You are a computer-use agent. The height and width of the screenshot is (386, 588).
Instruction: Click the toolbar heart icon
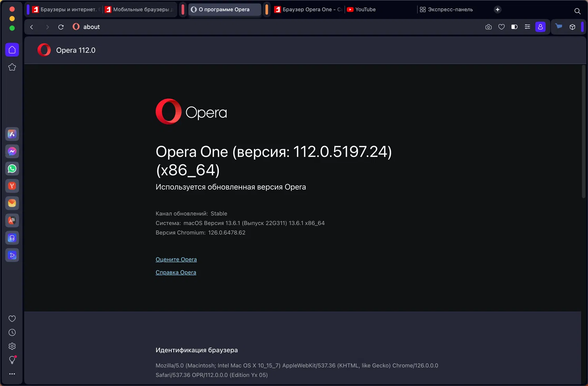[501, 27]
